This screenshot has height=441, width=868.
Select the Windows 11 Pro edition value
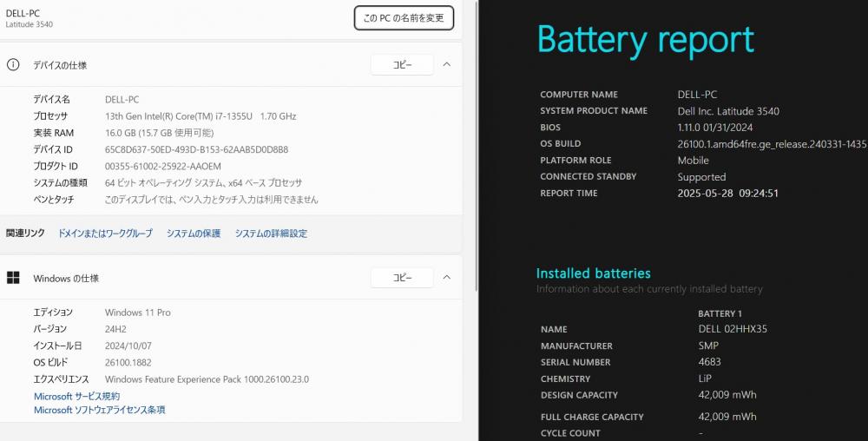[x=138, y=313]
